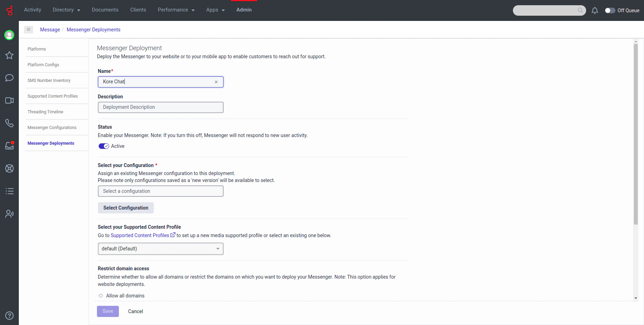Click the Select Configuration button
Image resolution: width=644 pixels, height=325 pixels.
click(x=126, y=208)
